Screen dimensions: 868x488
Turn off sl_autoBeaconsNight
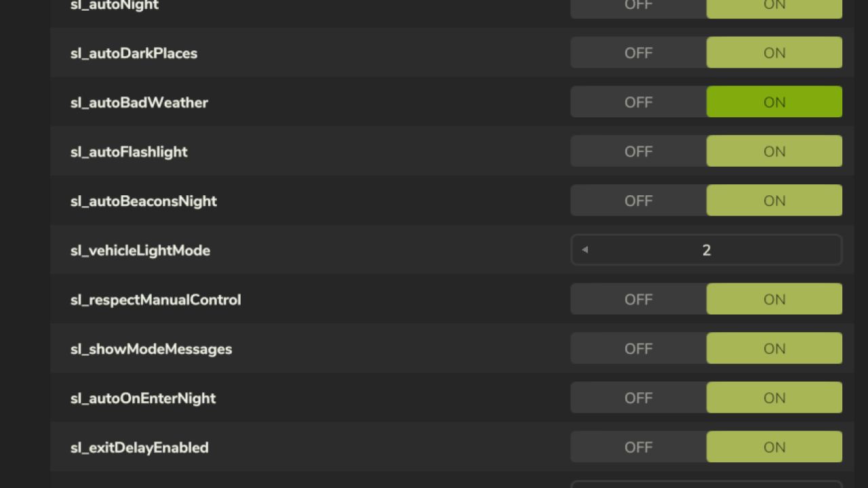pos(638,201)
